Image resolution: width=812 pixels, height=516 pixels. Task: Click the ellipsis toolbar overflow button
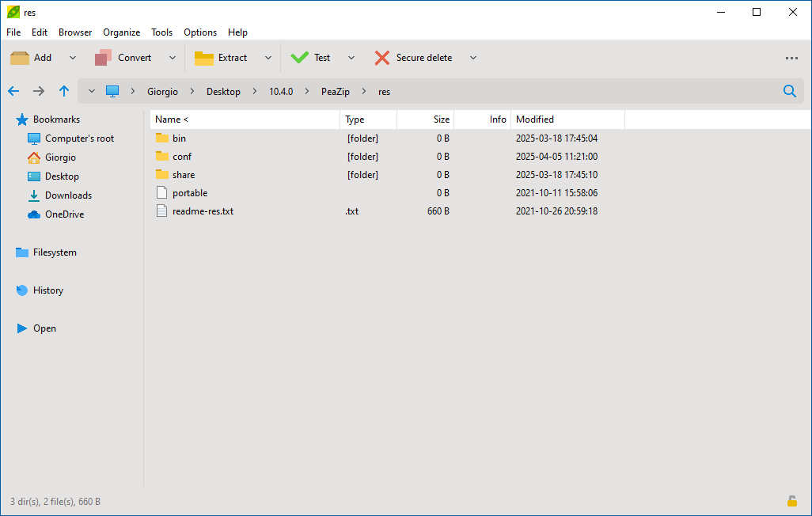pyautogui.click(x=791, y=57)
